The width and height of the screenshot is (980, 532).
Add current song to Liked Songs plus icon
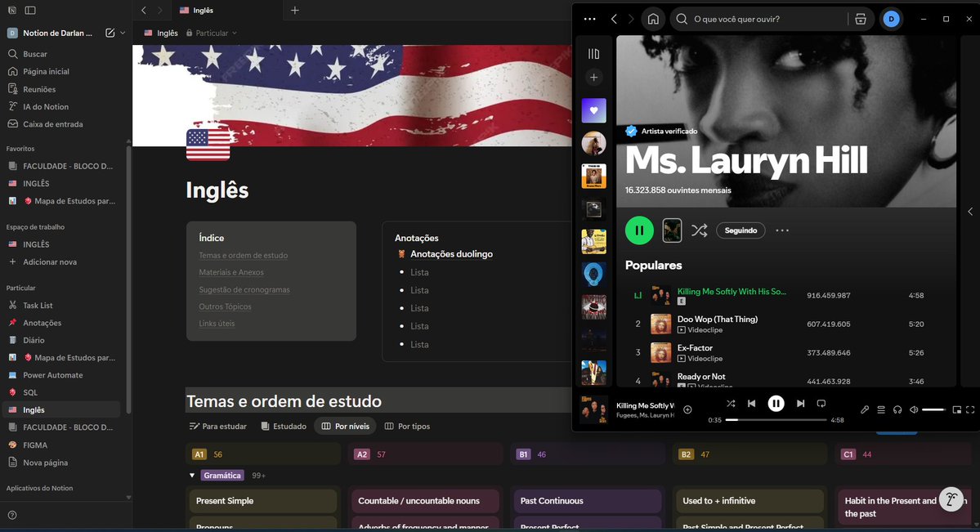point(687,409)
